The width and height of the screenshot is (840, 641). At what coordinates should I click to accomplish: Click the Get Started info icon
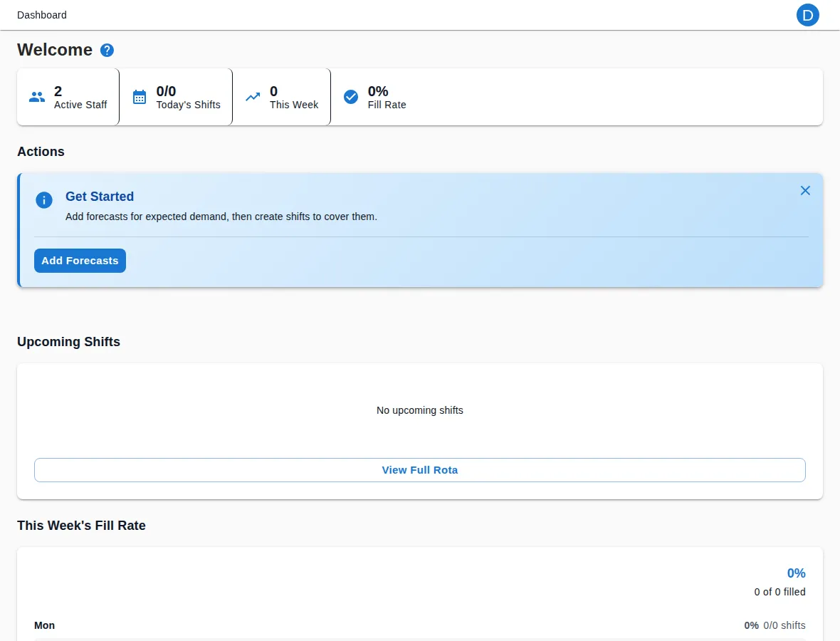coord(44,200)
